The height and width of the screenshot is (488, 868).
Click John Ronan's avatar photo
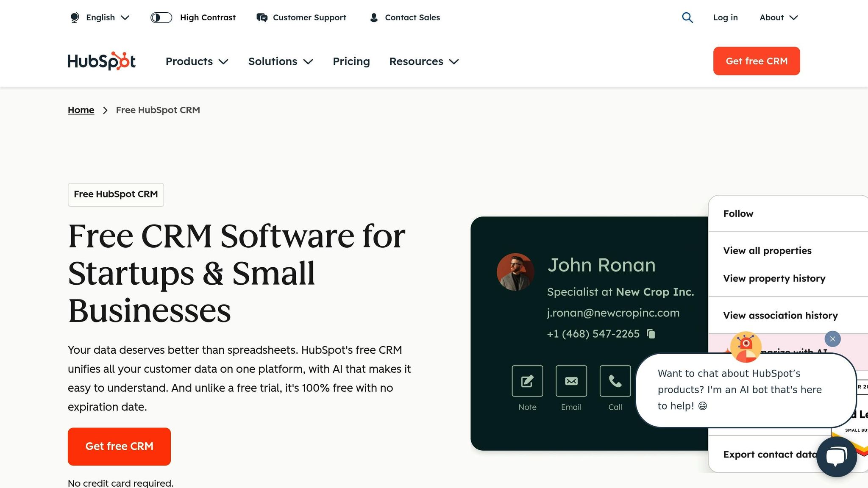click(515, 272)
